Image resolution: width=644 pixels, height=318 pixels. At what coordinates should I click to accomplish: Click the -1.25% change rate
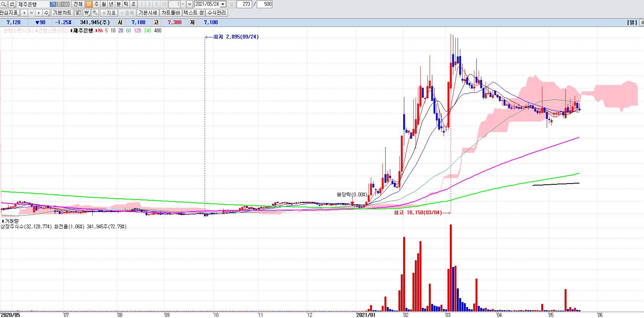click(x=63, y=23)
